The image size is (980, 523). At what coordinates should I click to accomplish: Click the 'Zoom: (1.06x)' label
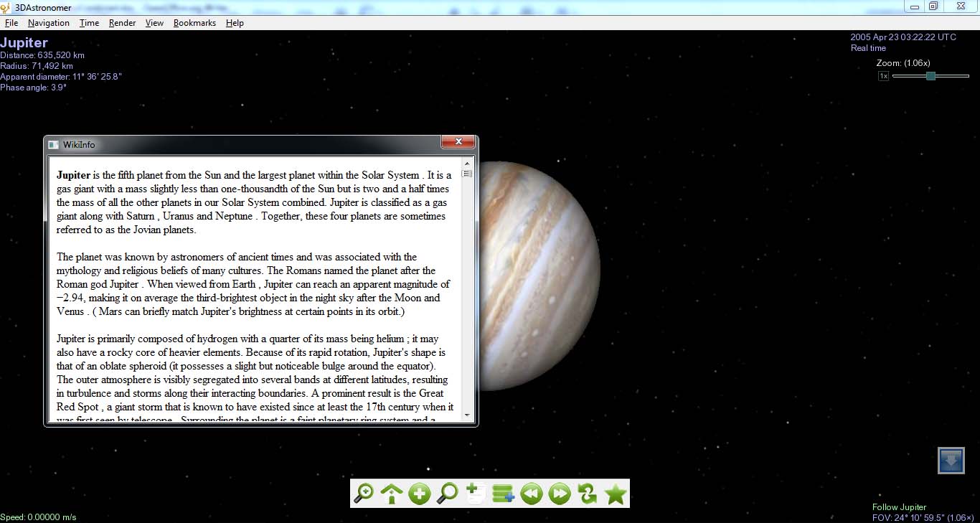point(903,63)
